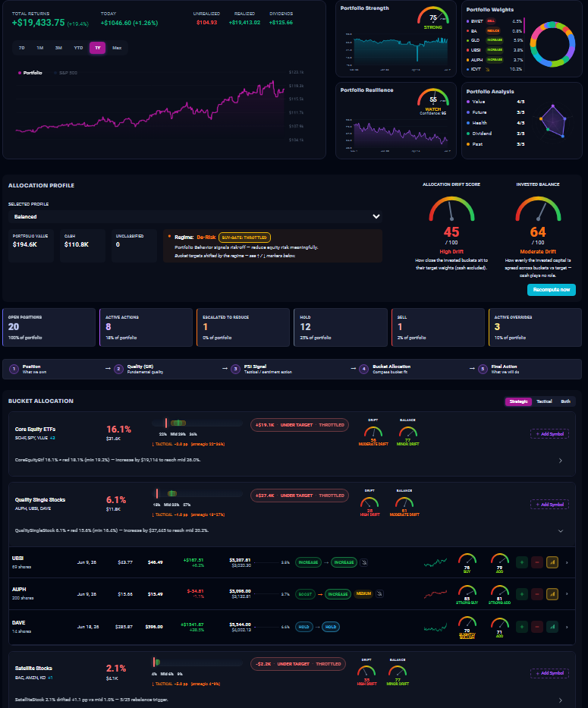Screen dimensions: 588x708
Task: Click the Core Equity ETFs allocation range bar
Action: click(x=197, y=423)
